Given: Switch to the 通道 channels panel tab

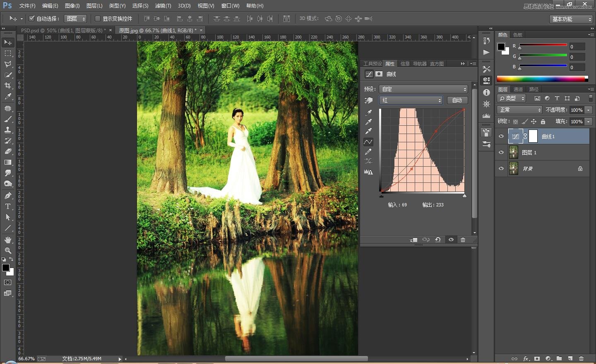Looking at the screenshot, I should [x=518, y=89].
